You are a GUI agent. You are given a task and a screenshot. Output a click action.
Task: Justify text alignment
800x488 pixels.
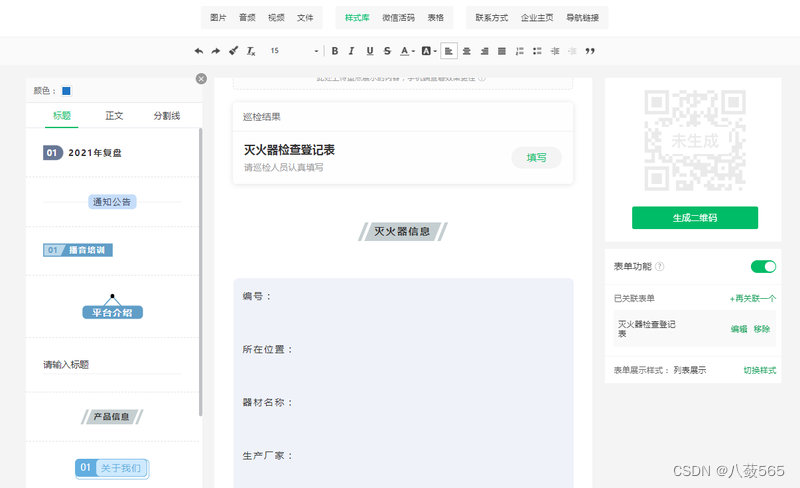[x=502, y=51]
